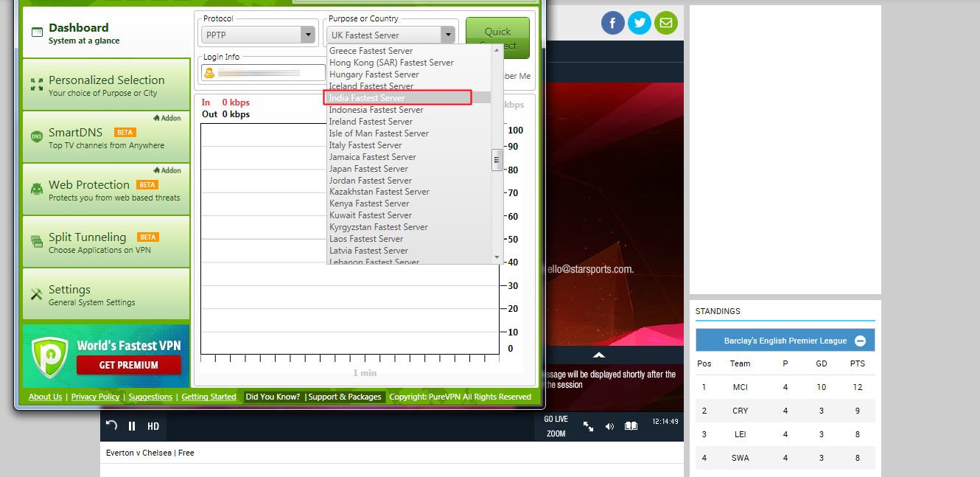Viewport: 980px width, 477px height.
Task: Click the username field in Login Info
Action: point(263,72)
